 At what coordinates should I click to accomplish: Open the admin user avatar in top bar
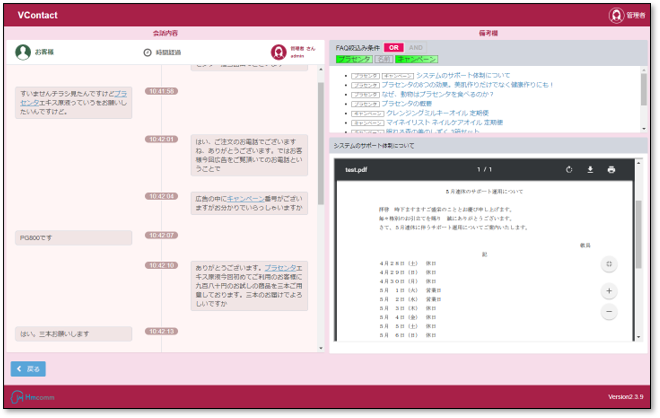pos(617,15)
